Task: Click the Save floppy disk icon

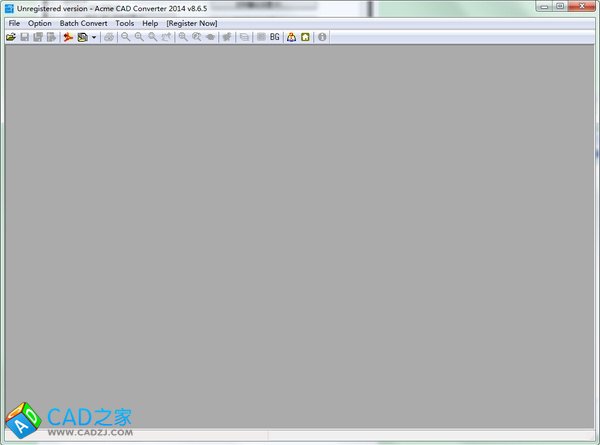Action: pyautogui.click(x=24, y=37)
